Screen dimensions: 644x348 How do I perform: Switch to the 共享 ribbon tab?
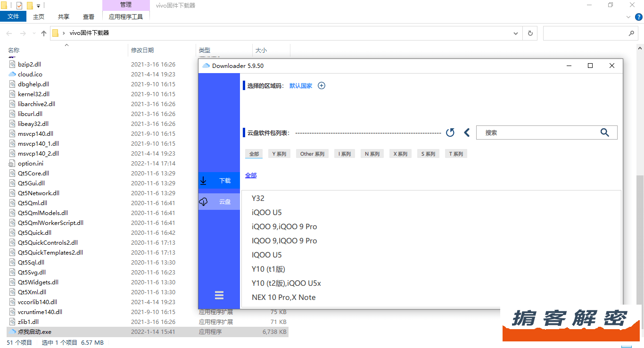tap(64, 17)
